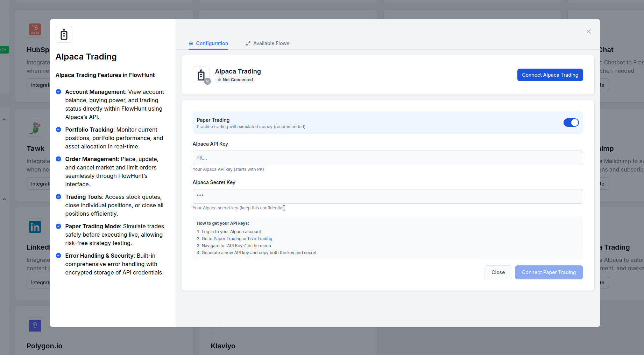Open the Paper Trading link
Screen dimensions: 644x355
pos(227,239)
